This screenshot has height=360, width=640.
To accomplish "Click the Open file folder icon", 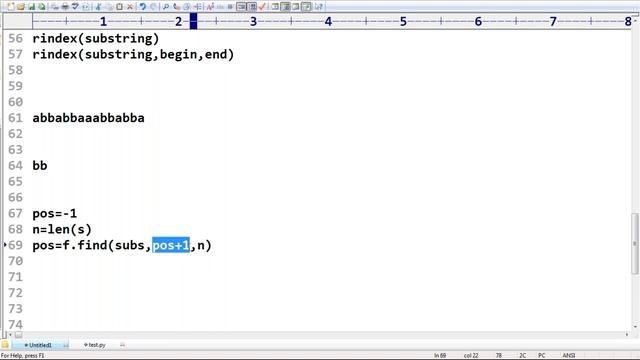I will pyautogui.click(x=21, y=7).
